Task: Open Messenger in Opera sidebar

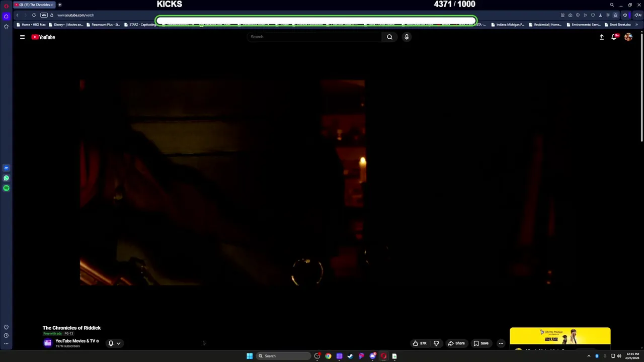Action: (6, 168)
